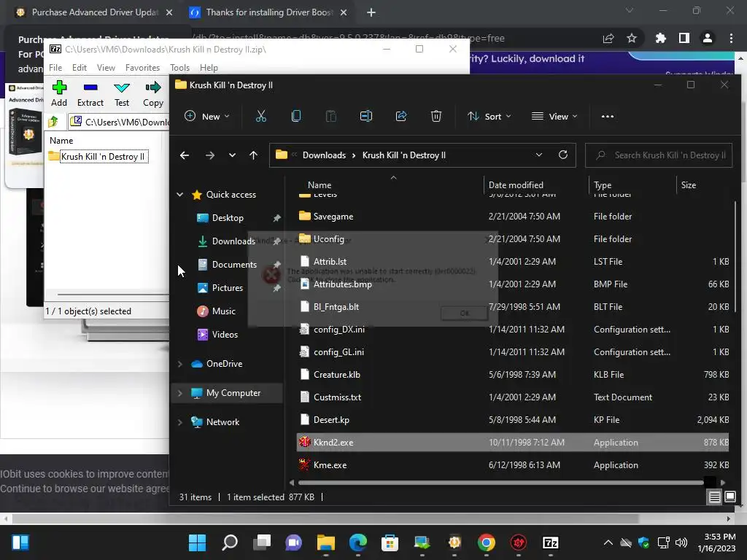Viewport: 747px width, 560px height.
Task: Share this page via Chrome share icon
Action: [x=608, y=38]
